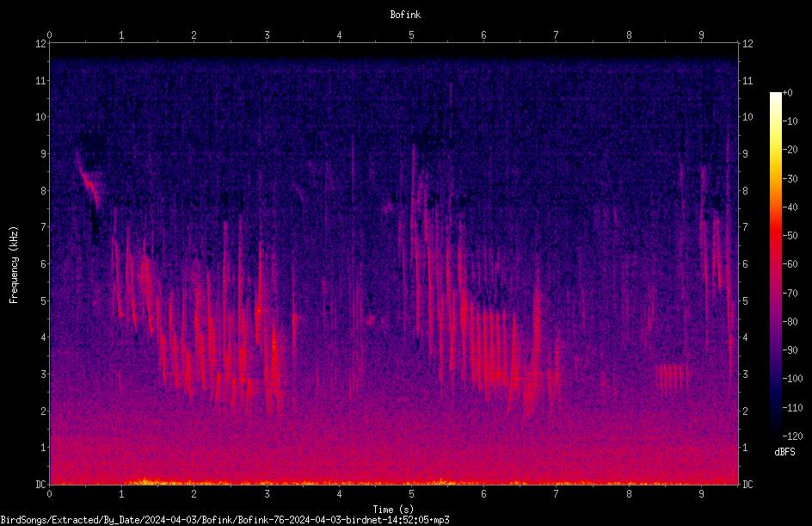Click the -120 label on color scale
The width and height of the screenshot is (812, 526).
[x=792, y=436]
